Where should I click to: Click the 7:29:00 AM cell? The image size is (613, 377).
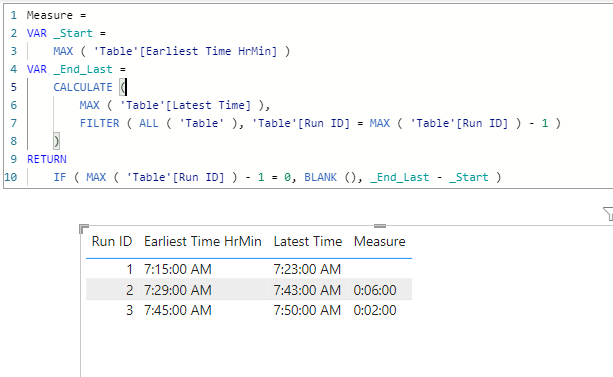point(178,290)
